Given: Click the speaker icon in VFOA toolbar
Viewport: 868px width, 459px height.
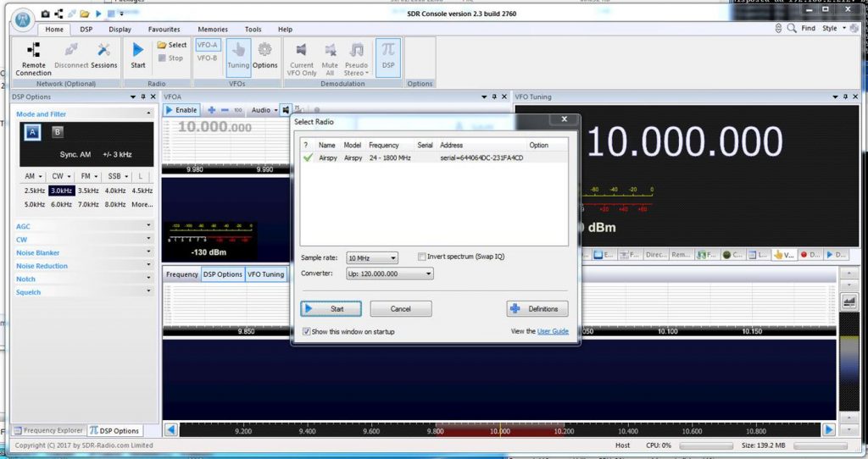Looking at the screenshot, I should tap(286, 110).
